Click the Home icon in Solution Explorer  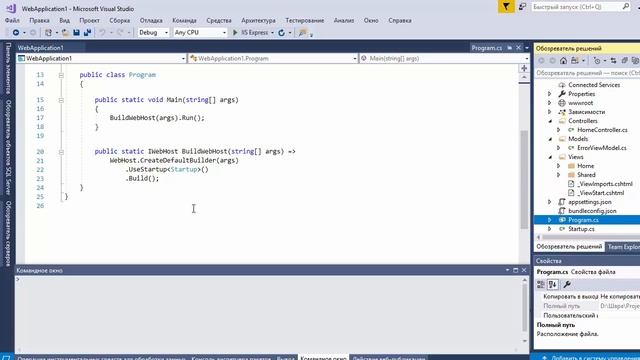point(563,61)
